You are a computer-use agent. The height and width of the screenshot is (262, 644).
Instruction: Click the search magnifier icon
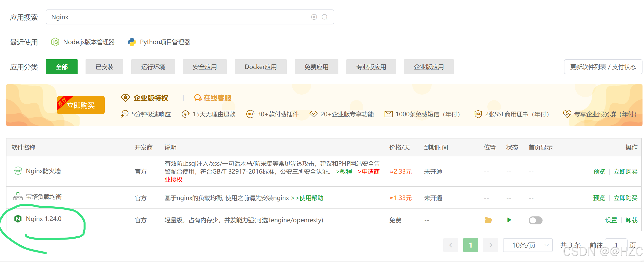[x=325, y=17]
